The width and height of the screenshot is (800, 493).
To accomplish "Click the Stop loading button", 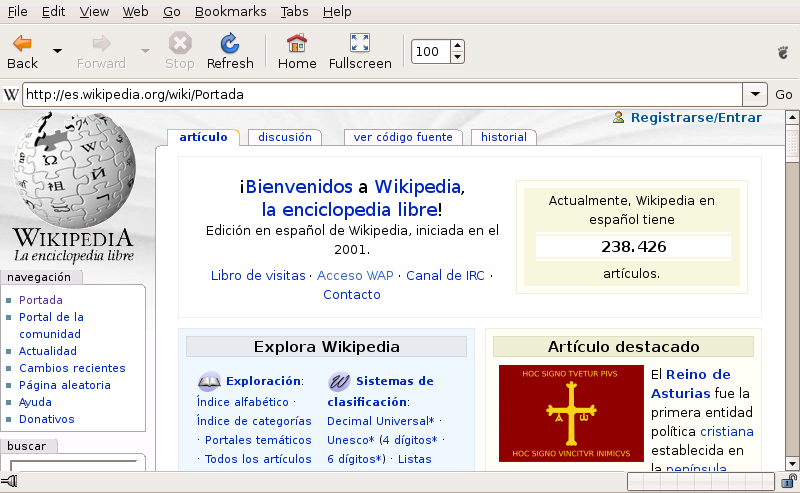I will pos(180,51).
